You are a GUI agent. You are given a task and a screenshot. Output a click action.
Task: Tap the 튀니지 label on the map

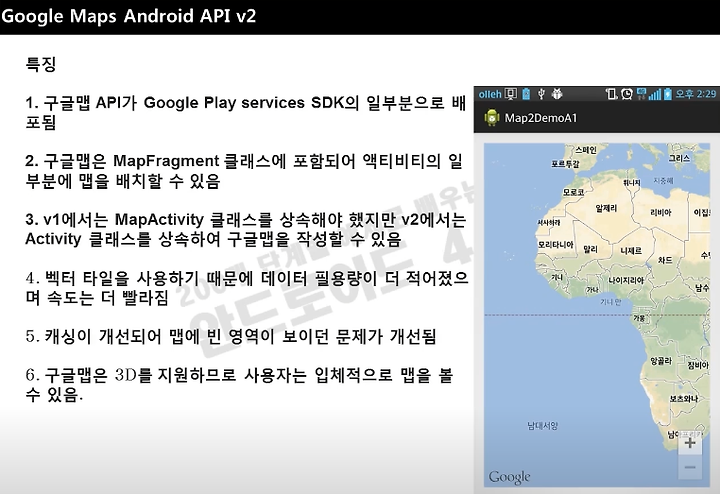coord(632,183)
